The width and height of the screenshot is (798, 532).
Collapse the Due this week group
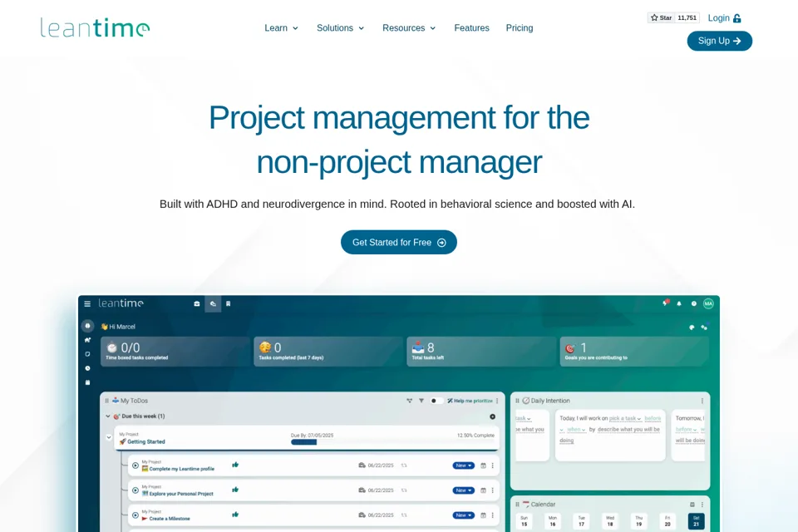[108, 416]
